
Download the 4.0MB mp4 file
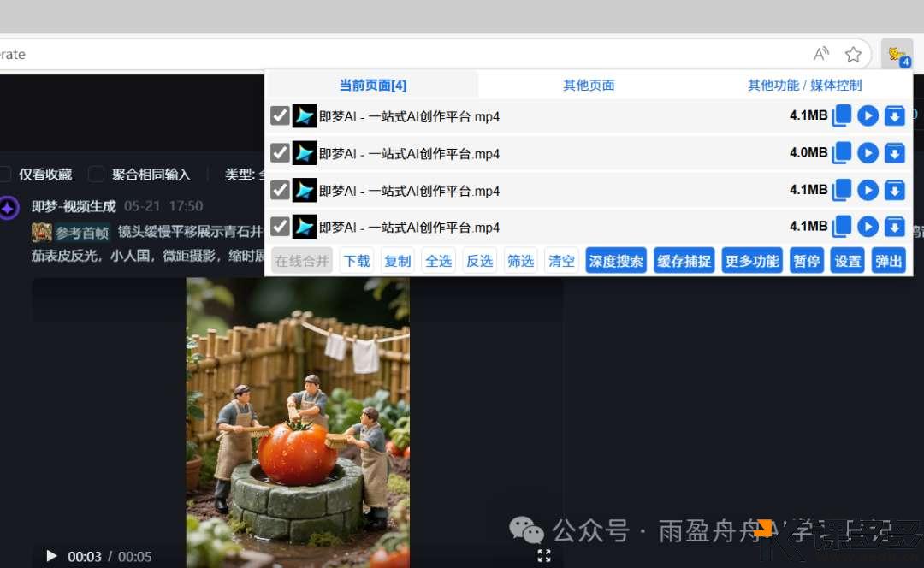894,153
